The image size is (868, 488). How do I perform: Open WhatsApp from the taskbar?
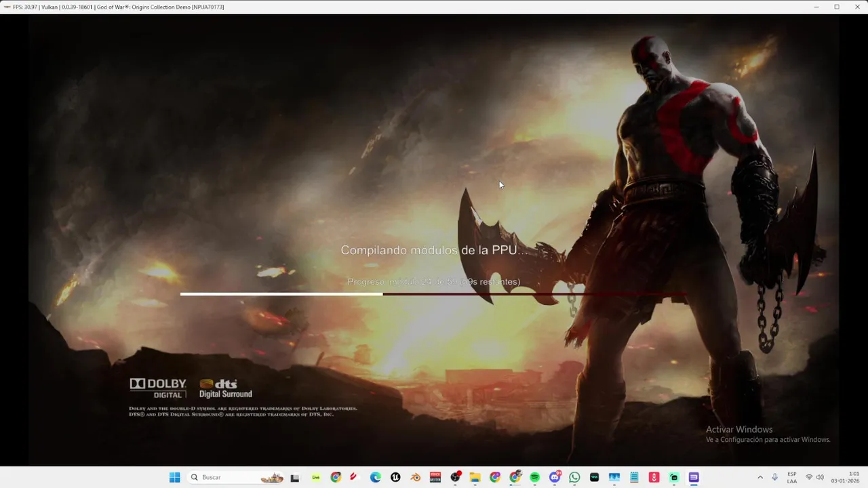point(574,477)
